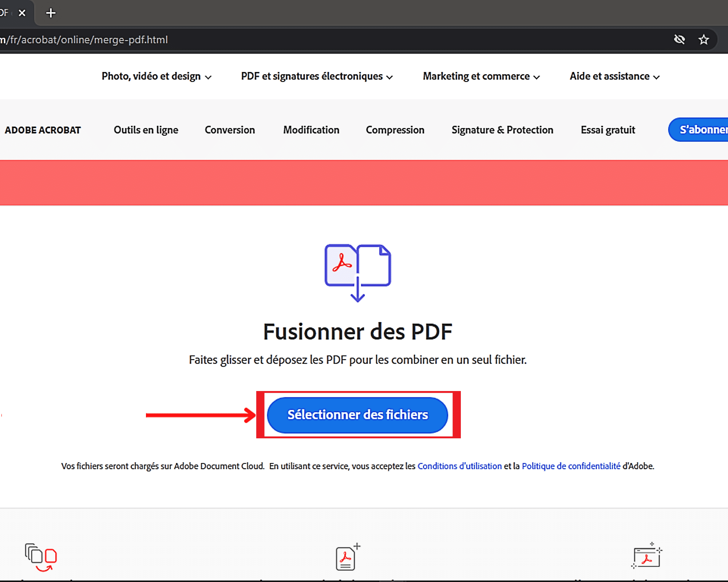Expand Aide et assistance menu
Viewport: 728px width, 582px height.
point(615,76)
